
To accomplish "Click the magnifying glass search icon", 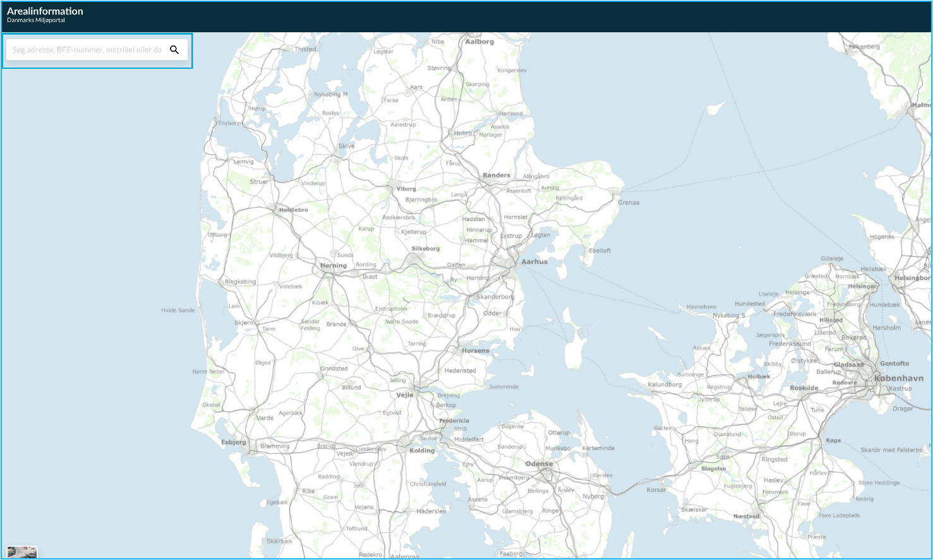I will click(175, 49).
